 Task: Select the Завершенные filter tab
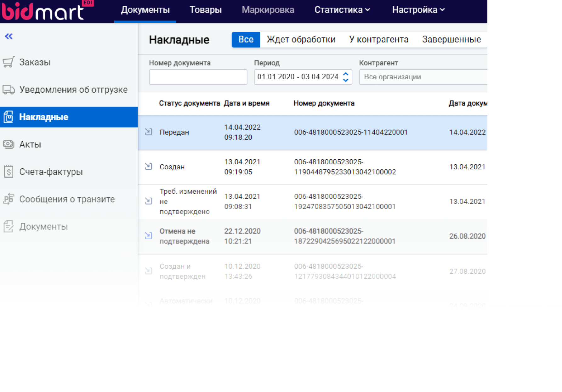[x=451, y=40]
